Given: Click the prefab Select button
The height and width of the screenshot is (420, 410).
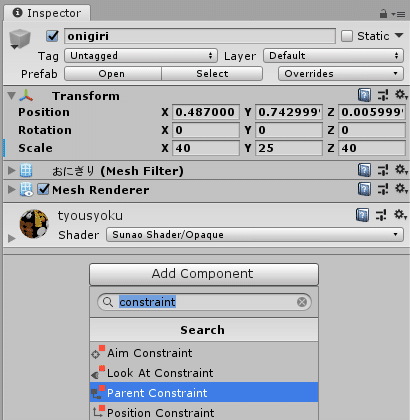Looking at the screenshot, I should click(212, 74).
